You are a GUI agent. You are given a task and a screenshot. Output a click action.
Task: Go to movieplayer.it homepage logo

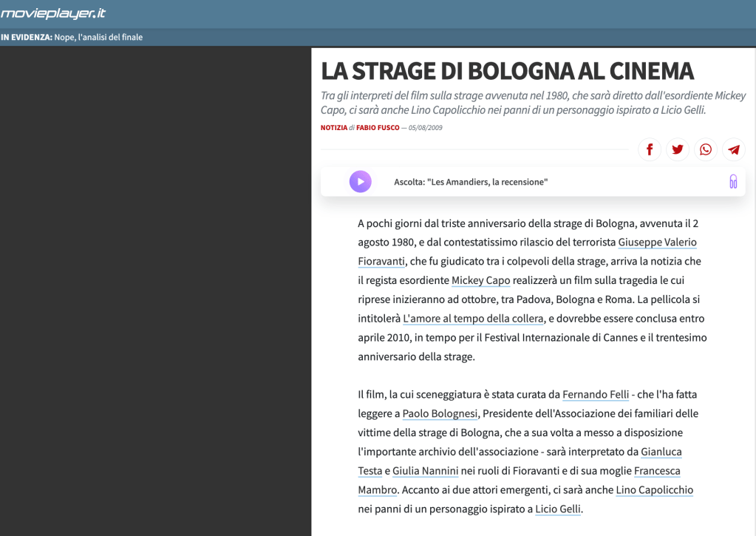click(x=53, y=13)
